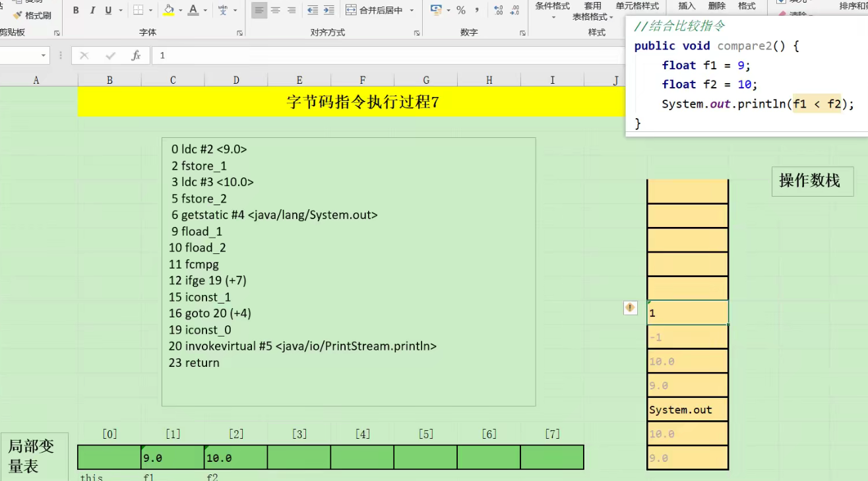Screen dimensions: 868x481
Task: Apply cell borders icon
Action: pyautogui.click(x=138, y=11)
